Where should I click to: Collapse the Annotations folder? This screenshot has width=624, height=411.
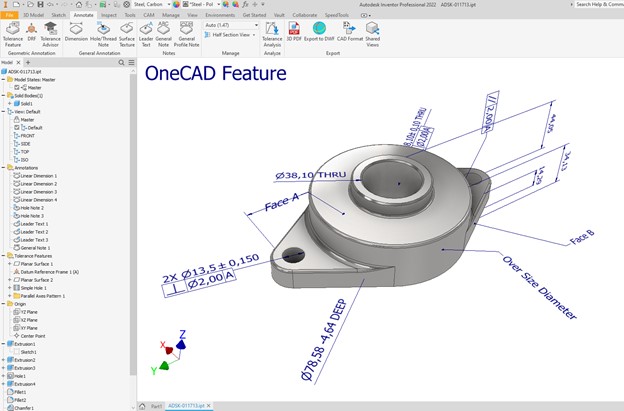point(3,168)
